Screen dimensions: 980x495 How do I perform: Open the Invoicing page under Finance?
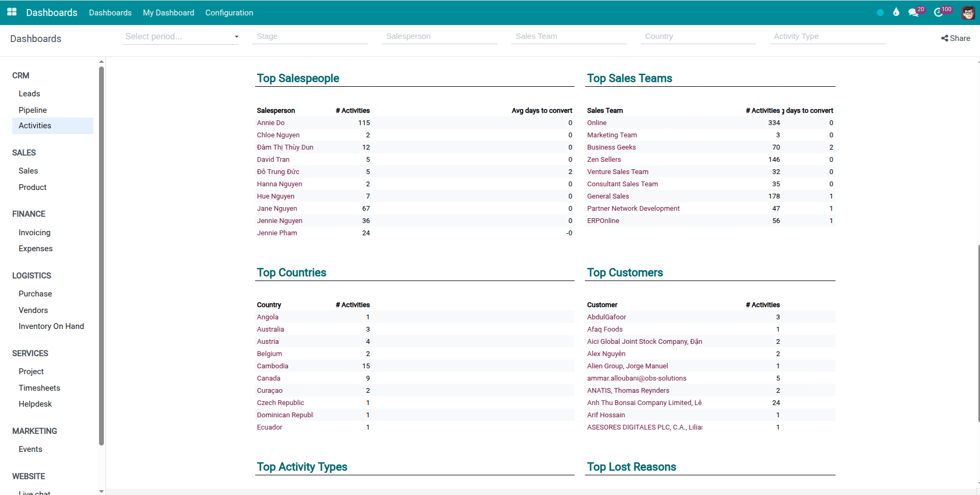[x=34, y=232]
